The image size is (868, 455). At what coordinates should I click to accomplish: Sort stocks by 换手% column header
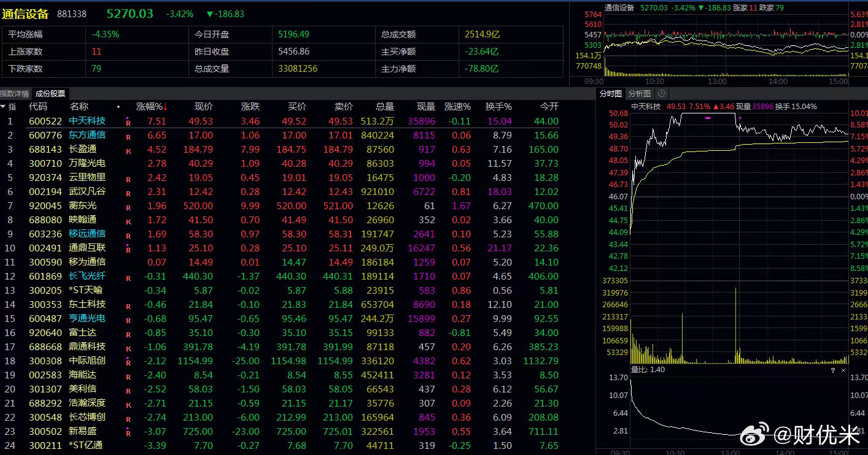[x=498, y=107]
